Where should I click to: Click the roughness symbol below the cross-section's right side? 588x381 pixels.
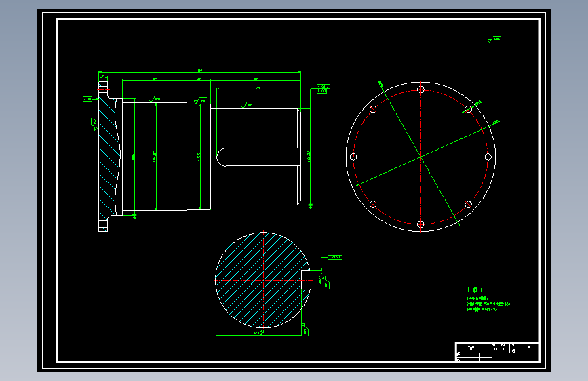pos(305,329)
